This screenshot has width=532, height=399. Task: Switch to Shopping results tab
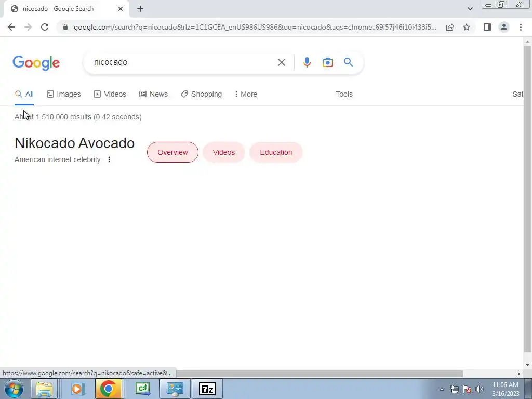tap(201, 94)
